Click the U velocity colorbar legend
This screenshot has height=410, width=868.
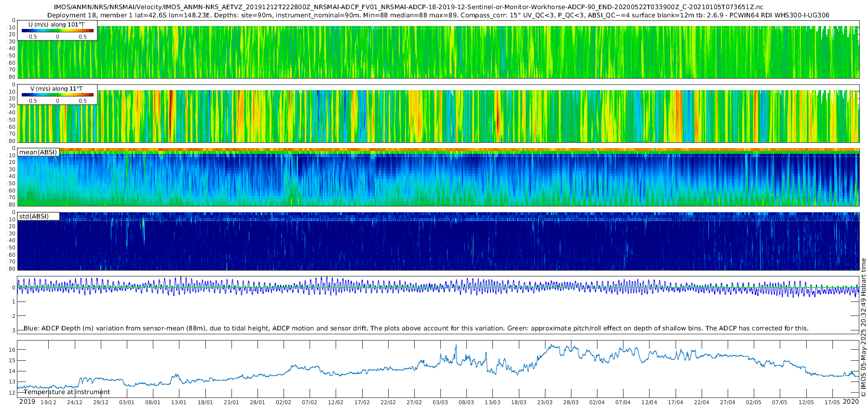click(x=57, y=30)
